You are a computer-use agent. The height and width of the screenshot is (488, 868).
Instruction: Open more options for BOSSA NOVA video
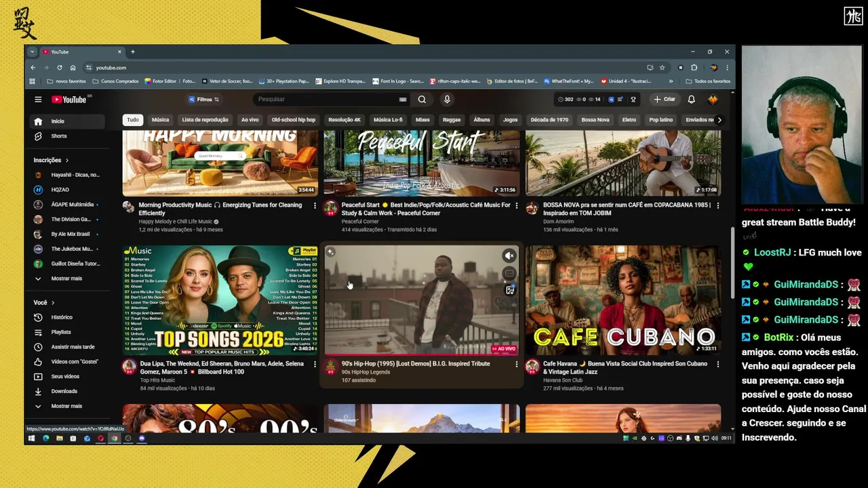717,205
